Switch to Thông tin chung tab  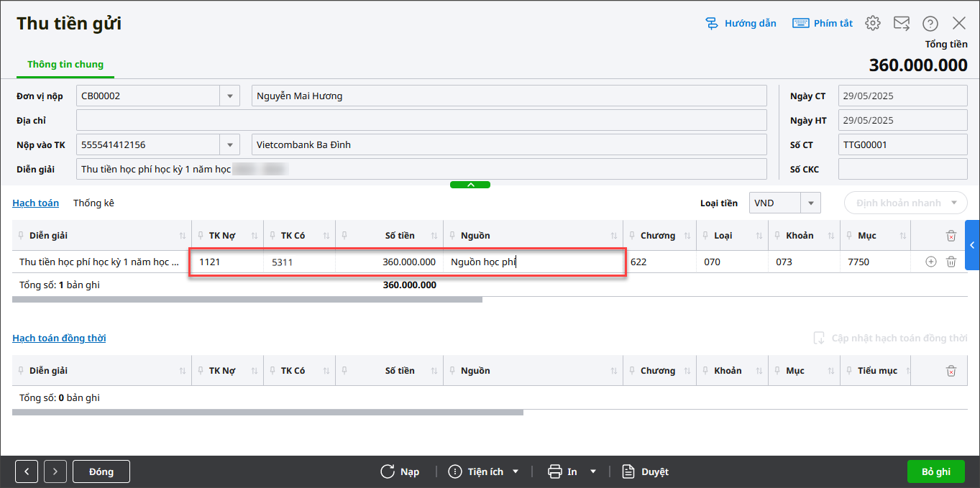(65, 65)
